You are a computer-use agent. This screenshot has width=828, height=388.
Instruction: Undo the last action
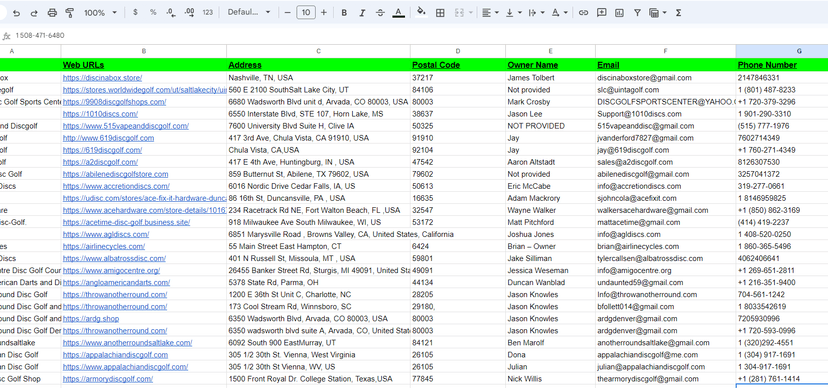pyautogui.click(x=16, y=13)
